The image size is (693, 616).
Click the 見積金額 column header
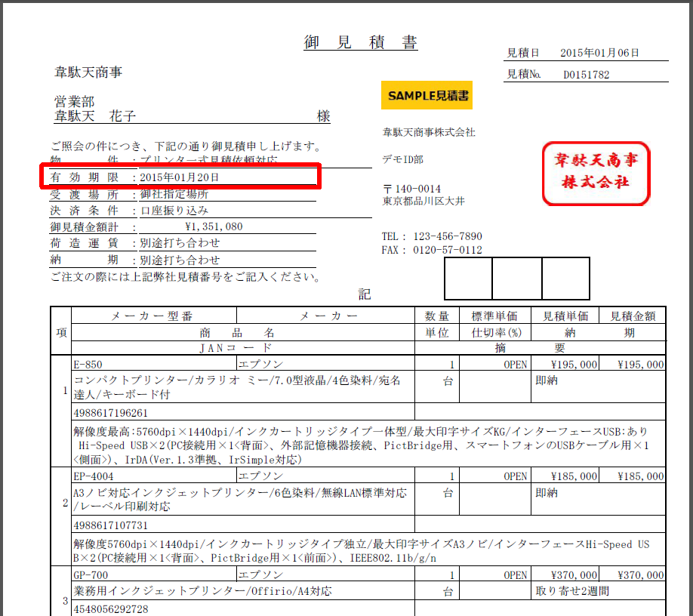[x=633, y=316]
